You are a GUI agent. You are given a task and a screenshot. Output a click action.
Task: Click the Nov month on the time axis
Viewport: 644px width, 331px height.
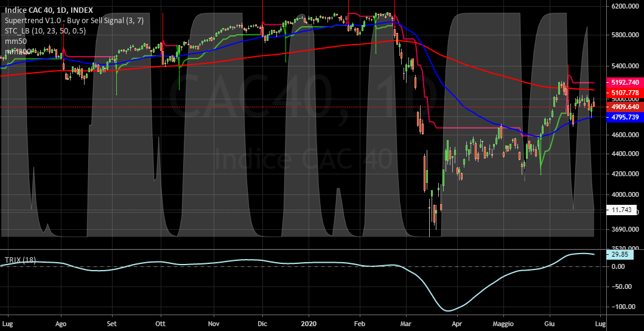click(x=214, y=324)
